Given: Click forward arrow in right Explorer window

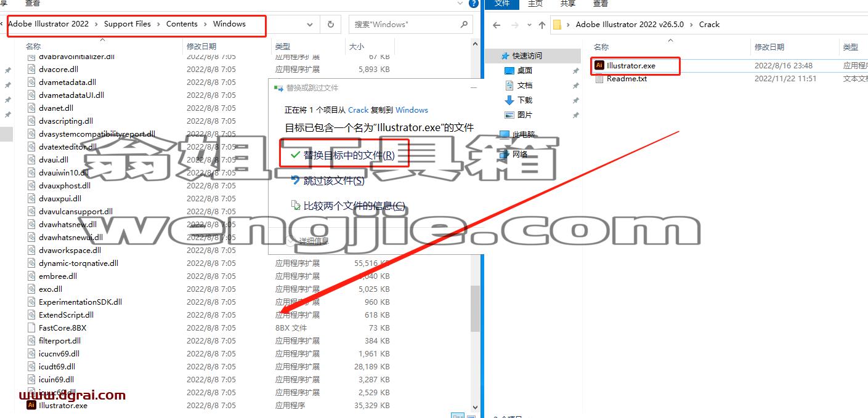Looking at the screenshot, I should coord(515,25).
